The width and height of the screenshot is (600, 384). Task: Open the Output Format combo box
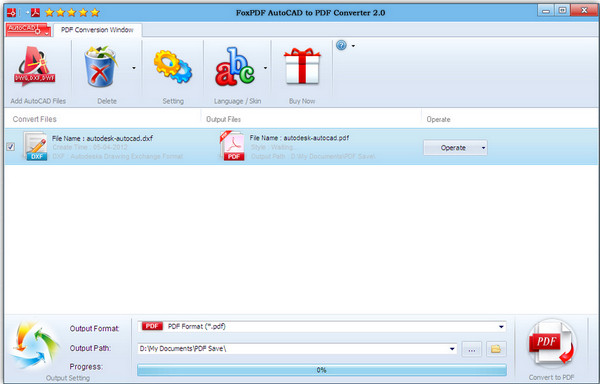click(322, 327)
